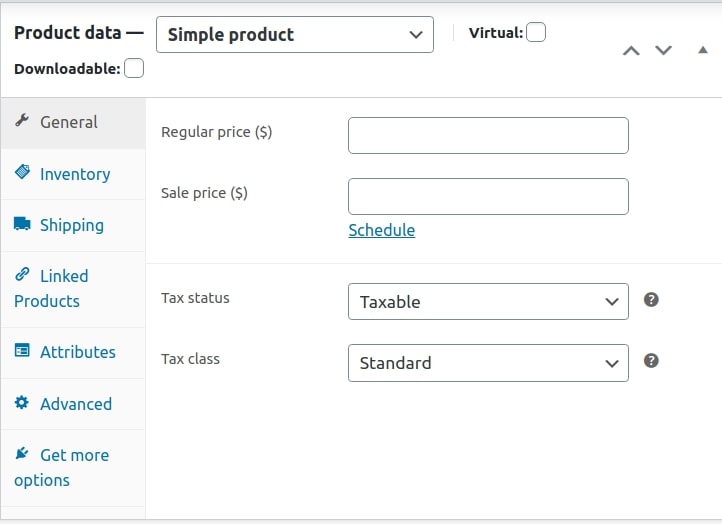The height and width of the screenshot is (524, 722).
Task: Click the Tax status label
Action: pos(195,298)
